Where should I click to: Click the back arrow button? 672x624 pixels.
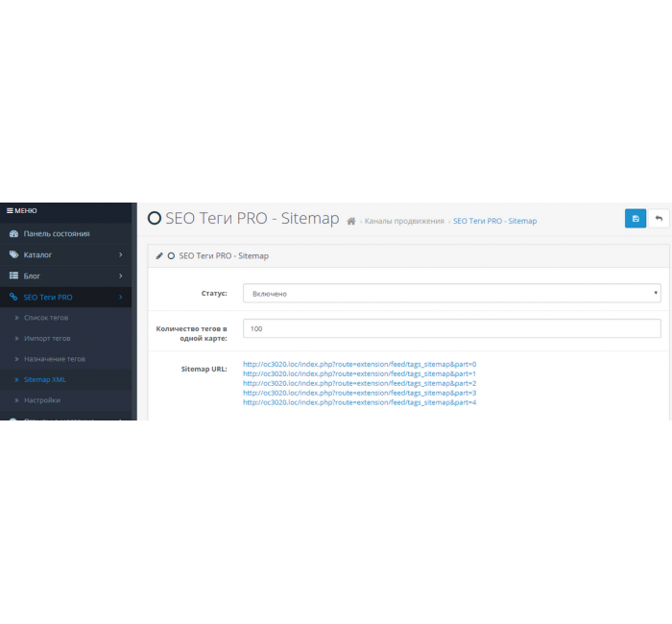(659, 219)
